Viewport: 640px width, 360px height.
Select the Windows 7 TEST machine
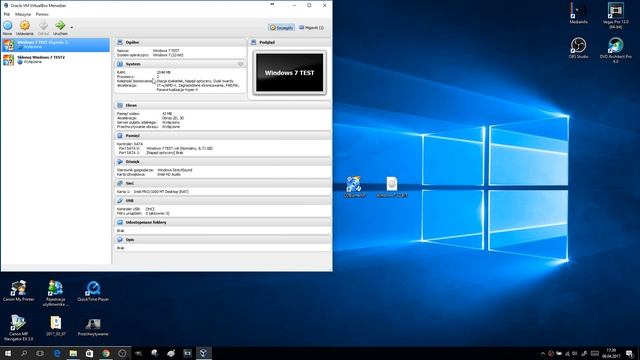(56, 44)
